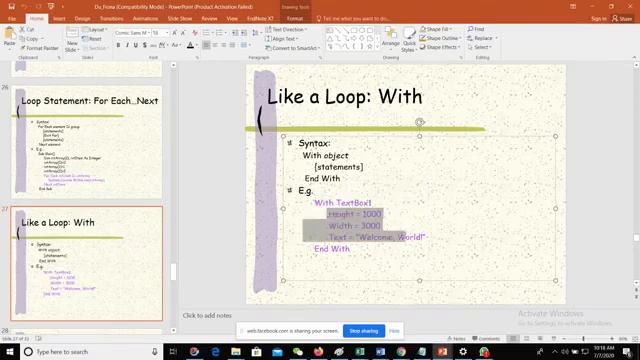
Task: Expand the Shape Fill dropdown
Action: pyautogui.click(x=436, y=29)
